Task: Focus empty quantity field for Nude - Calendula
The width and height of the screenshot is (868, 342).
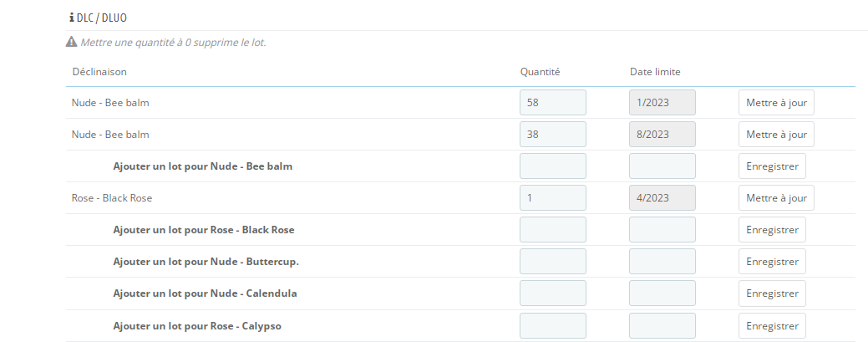Action: pyautogui.click(x=552, y=294)
